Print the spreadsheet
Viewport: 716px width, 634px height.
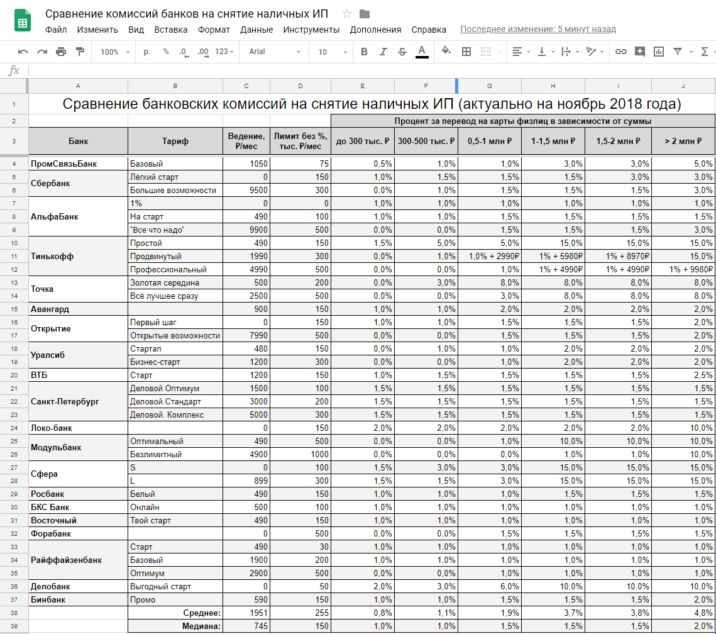pos(61,52)
